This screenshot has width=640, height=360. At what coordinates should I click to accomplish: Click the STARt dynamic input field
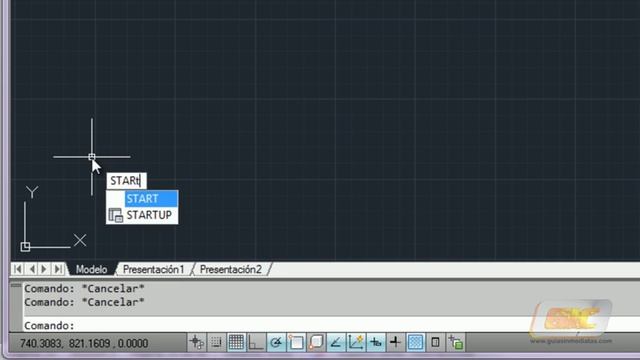point(127,180)
